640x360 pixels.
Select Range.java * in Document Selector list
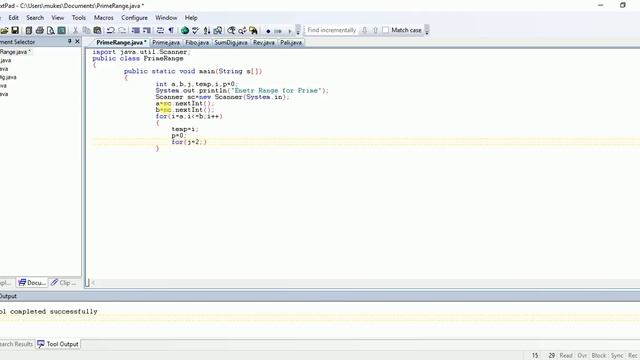click(x=16, y=52)
